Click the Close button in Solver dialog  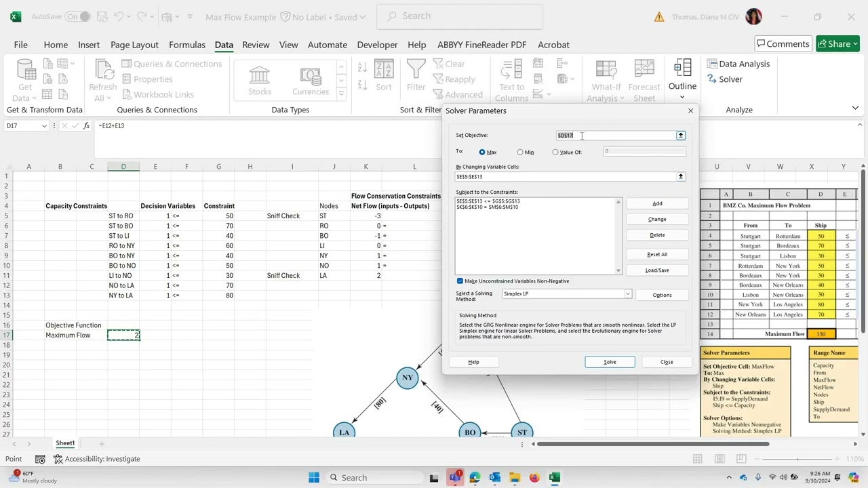point(667,362)
